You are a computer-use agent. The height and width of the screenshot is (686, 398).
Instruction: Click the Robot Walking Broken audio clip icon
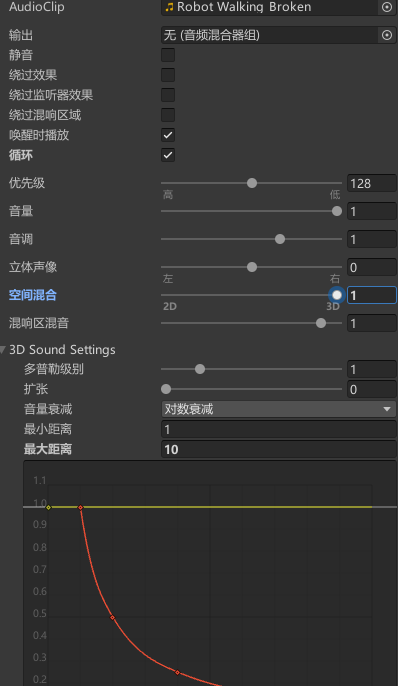coord(169,7)
